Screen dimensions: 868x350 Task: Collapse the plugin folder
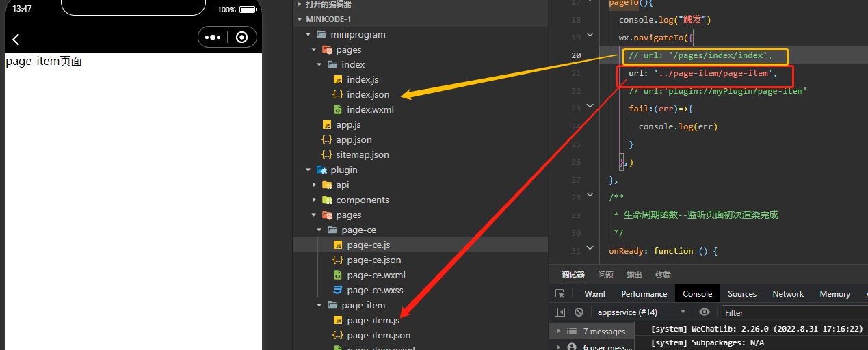(308, 170)
